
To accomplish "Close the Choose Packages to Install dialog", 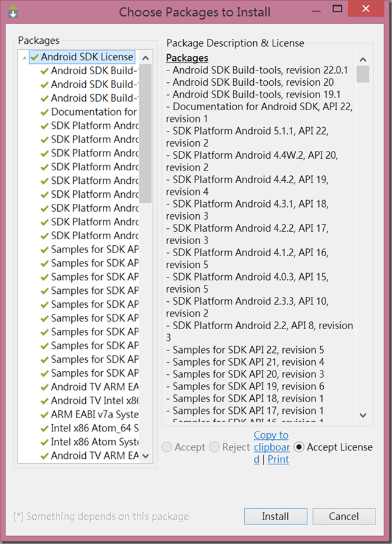I will [366, 9].
